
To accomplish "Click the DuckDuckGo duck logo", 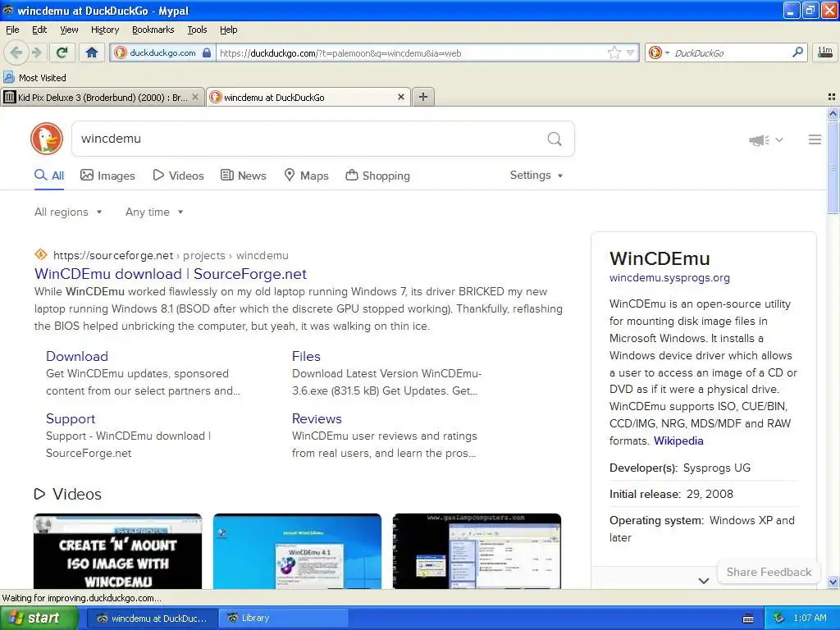I will coord(47,139).
